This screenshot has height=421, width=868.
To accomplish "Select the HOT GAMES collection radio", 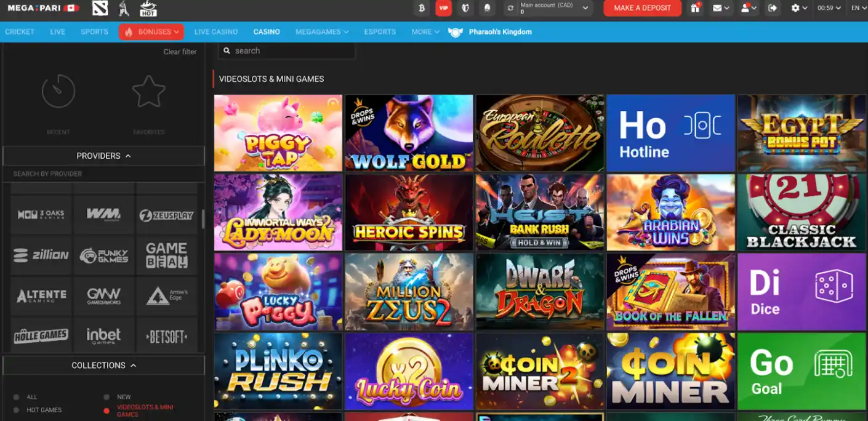I will [x=16, y=410].
